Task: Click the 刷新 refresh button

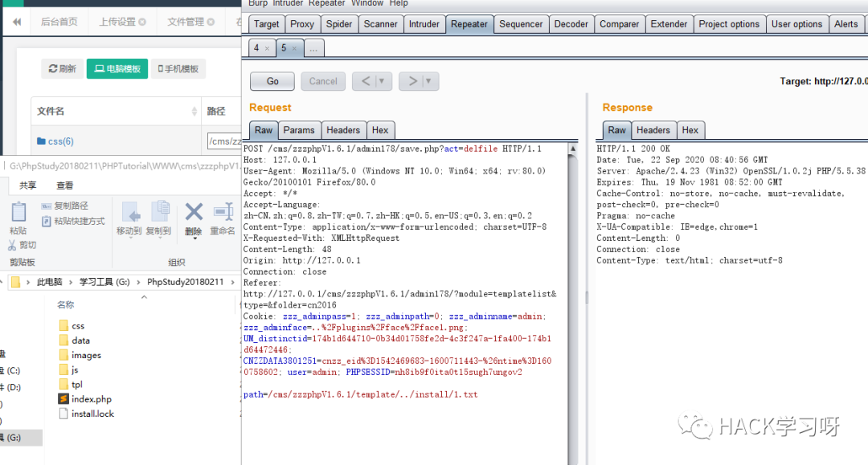Action: click(x=63, y=68)
